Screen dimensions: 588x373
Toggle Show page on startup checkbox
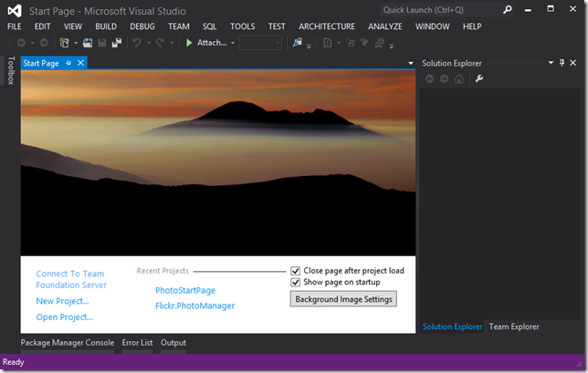(x=296, y=283)
